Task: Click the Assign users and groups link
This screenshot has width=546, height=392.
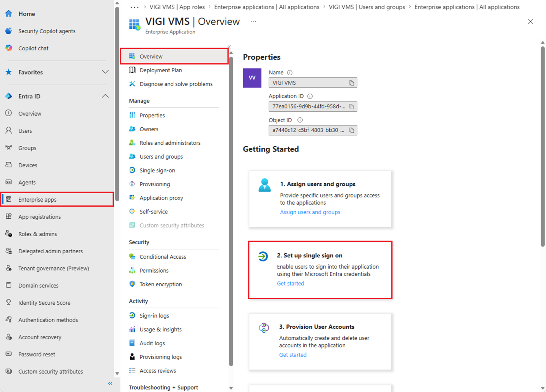Action: [310, 212]
